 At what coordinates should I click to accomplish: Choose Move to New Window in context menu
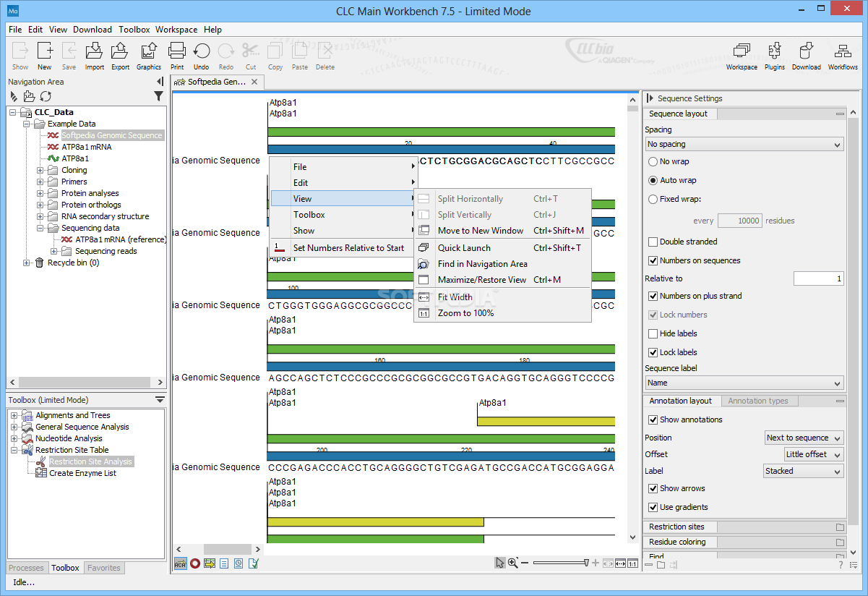502,231
